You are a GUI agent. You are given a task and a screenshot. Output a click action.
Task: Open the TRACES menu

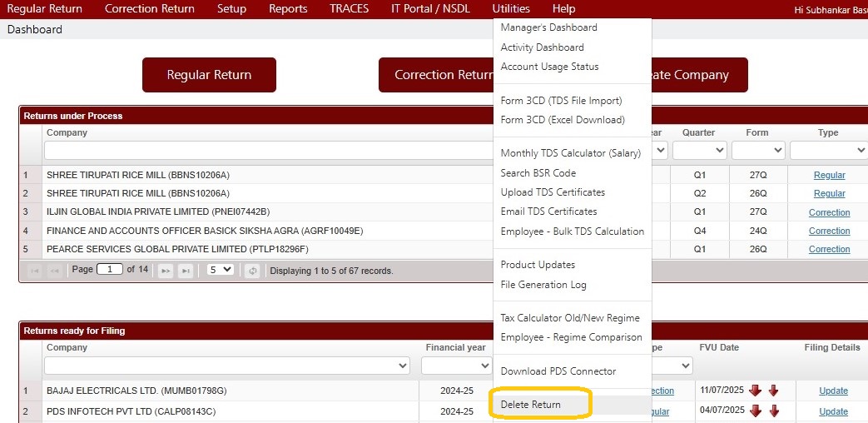coord(349,8)
